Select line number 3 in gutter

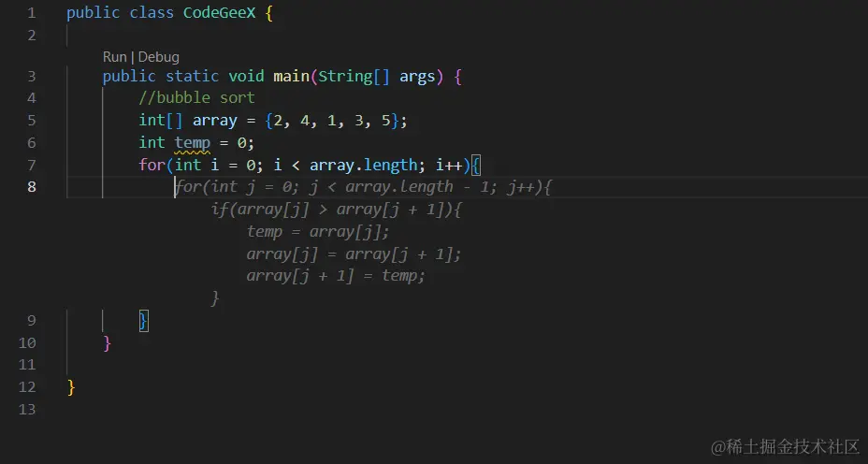tap(32, 76)
